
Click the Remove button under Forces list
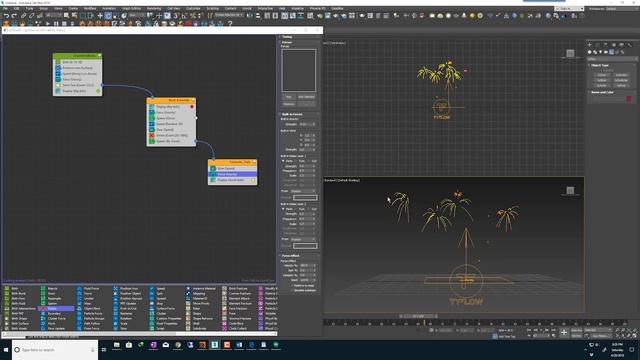pyautogui.click(x=289, y=104)
